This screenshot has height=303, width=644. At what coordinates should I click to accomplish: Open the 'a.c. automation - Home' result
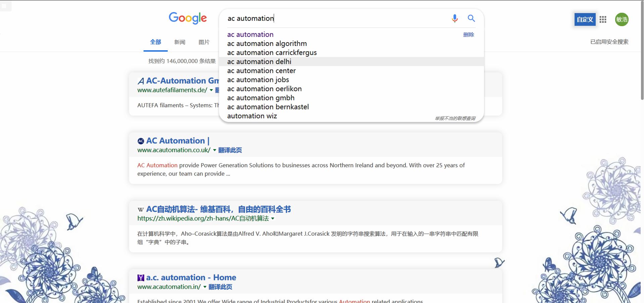[x=191, y=278]
